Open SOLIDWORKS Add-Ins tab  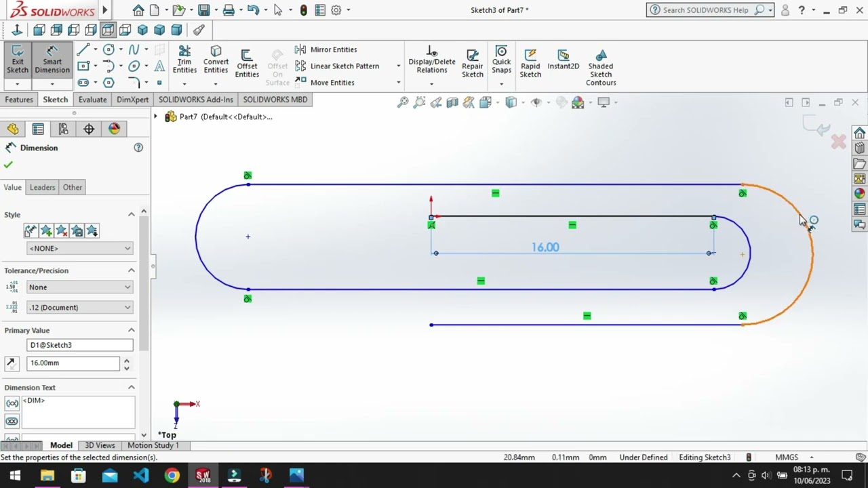[x=196, y=100]
